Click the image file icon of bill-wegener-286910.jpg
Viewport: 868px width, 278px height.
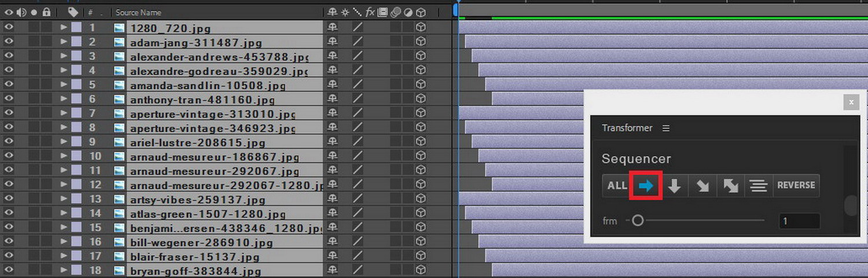pyautogui.click(x=119, y=242)
